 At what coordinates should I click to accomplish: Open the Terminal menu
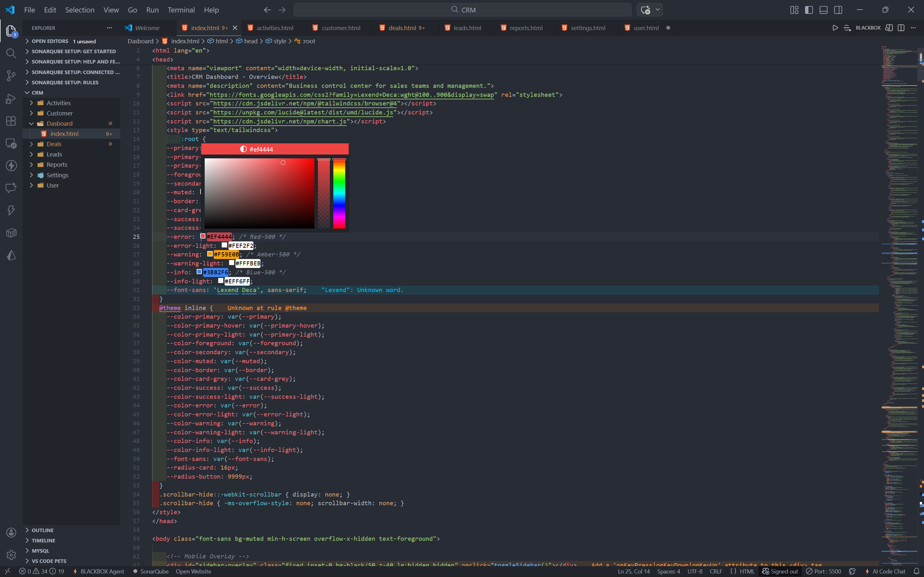pyautogui.click(x=181, y=10)
